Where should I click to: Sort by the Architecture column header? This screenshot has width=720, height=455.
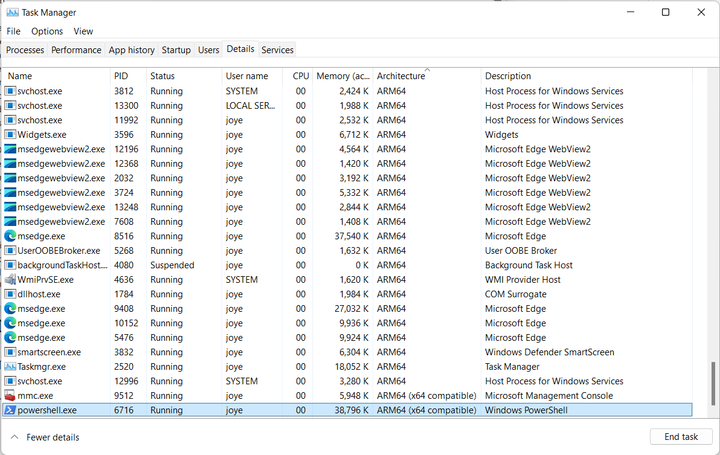pyautogui.click(x=427, y=76)
